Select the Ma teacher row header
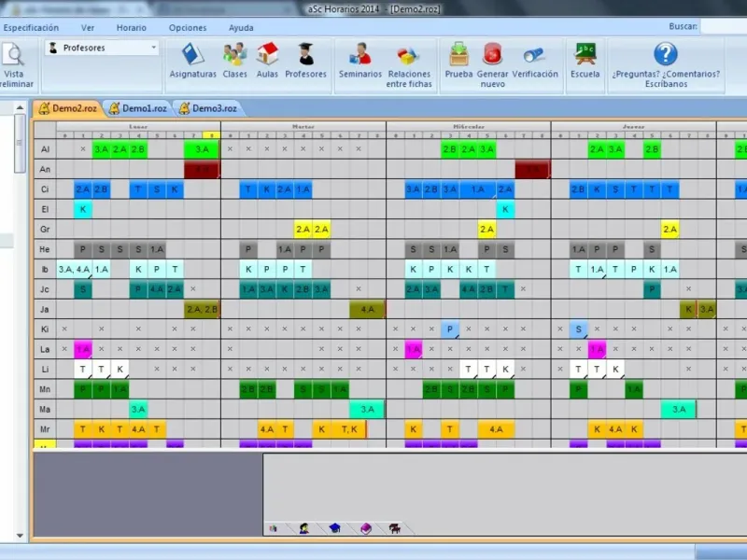 coord(45,409)
